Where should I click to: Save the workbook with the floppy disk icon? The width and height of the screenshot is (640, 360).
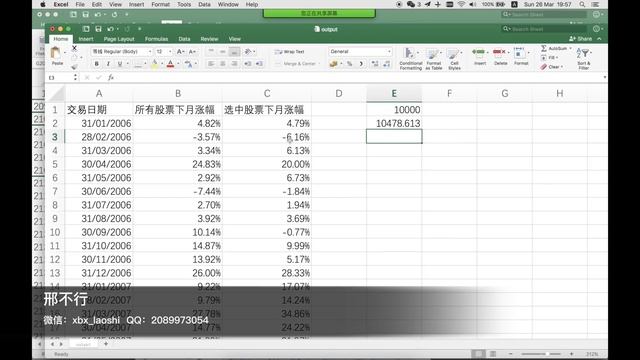tap(98, 29)
